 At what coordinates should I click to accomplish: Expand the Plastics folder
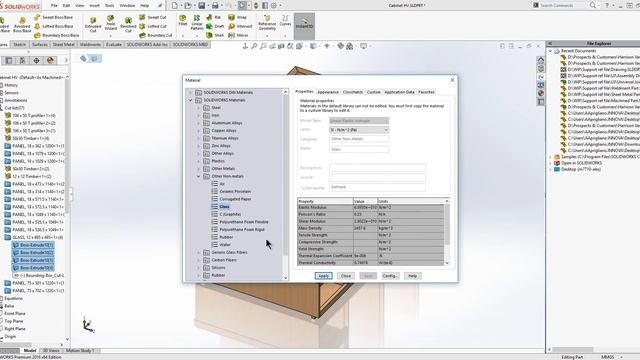coord(199,161)
